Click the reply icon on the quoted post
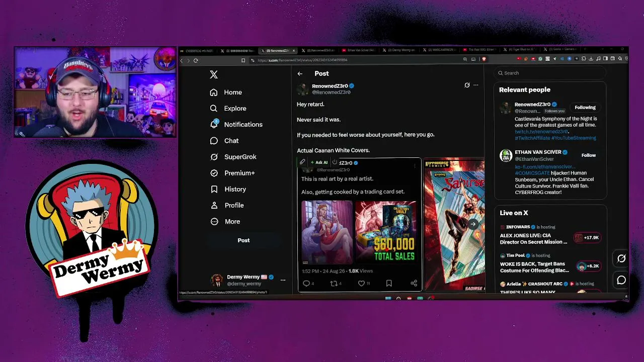 306,284
